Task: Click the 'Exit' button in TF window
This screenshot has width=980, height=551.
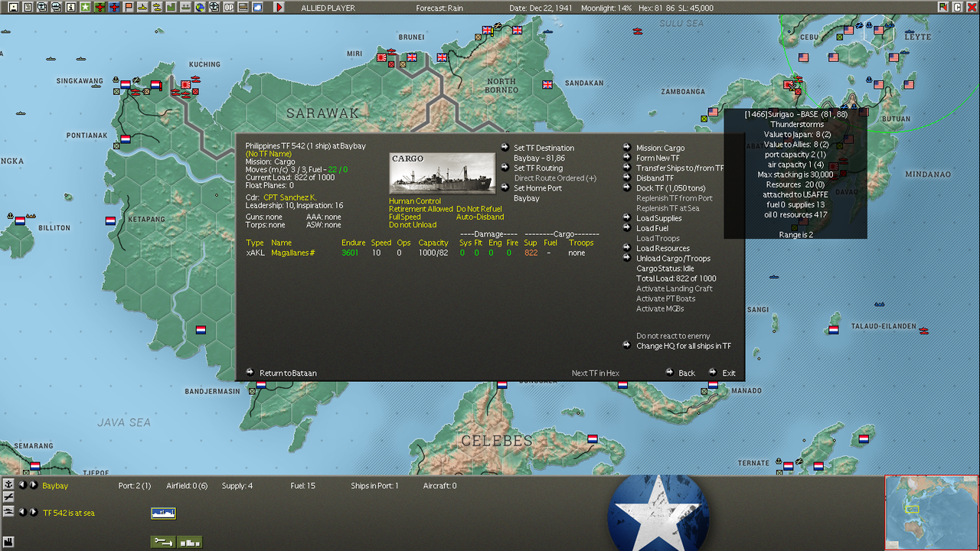Action: click(729, 373)
